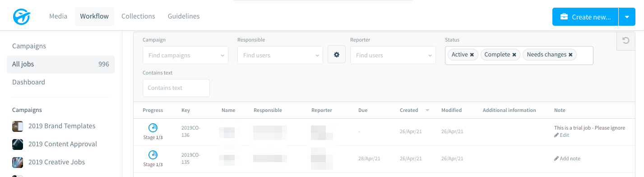644x177 pixels.
Task: Open Campaigns in the sidebar
Action: tap(29, 46)
